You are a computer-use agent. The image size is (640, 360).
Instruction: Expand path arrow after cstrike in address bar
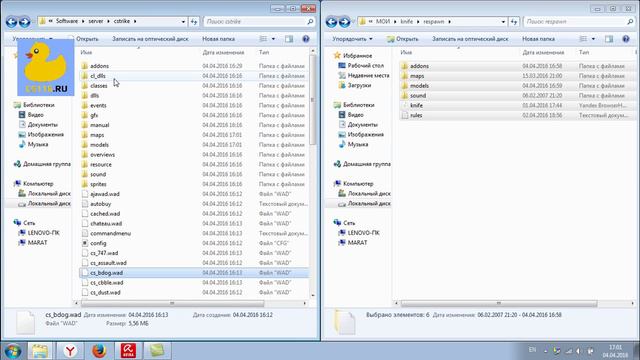pyautogui.click(x=135, y=21)
